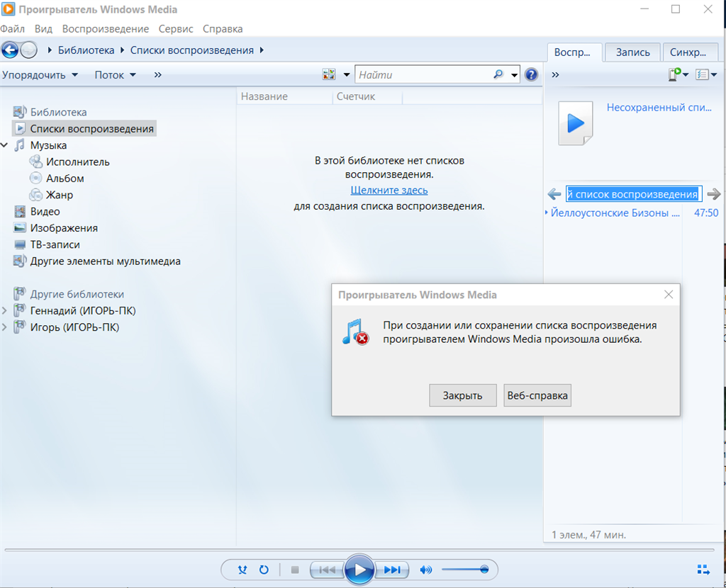Switch to the Запись tab
The height and width of the screenshot is (588, 726).
[633, 52]
